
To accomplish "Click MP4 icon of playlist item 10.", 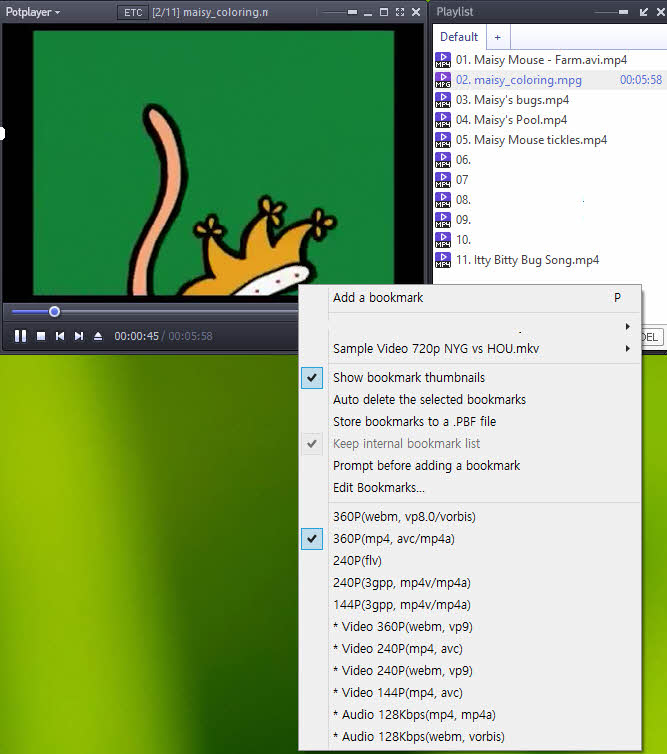I will 443,240.
